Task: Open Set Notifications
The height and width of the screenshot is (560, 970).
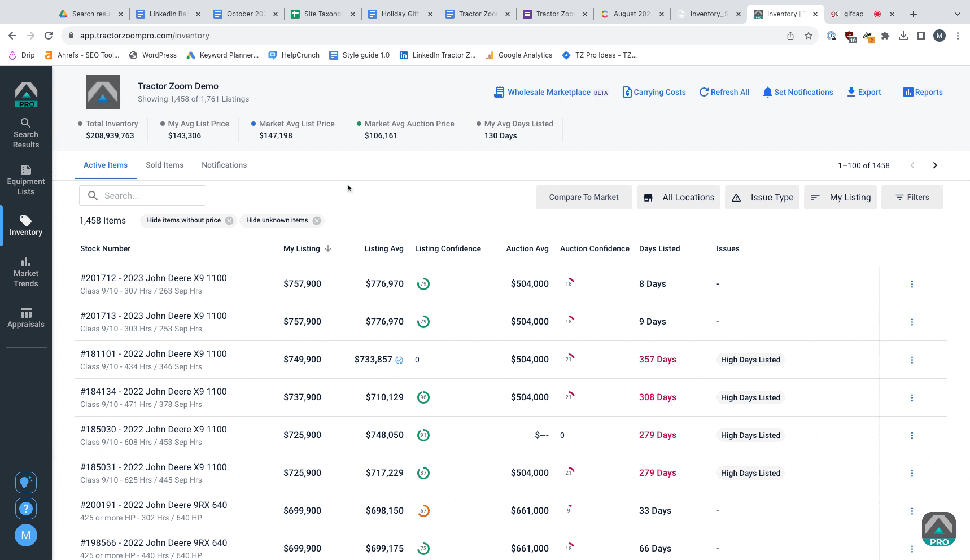Action: coord(798,92)
